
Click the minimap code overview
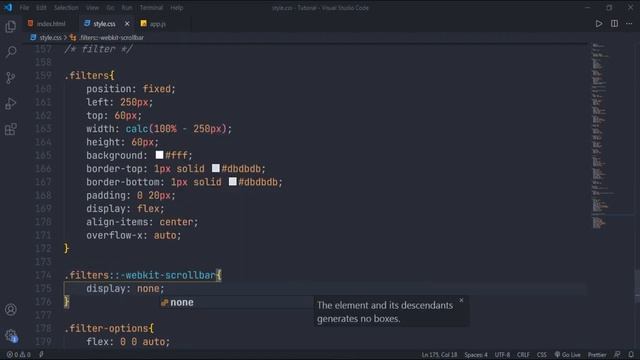pos(611,135)
